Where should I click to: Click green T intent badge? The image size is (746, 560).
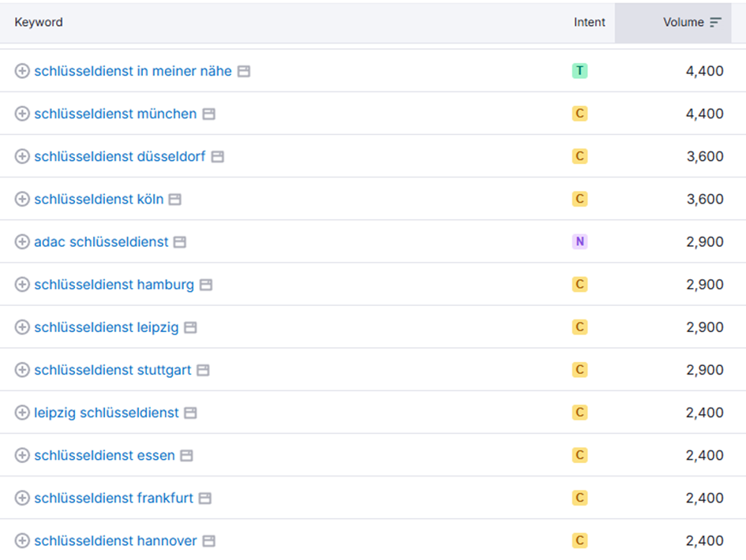(579, 71)
